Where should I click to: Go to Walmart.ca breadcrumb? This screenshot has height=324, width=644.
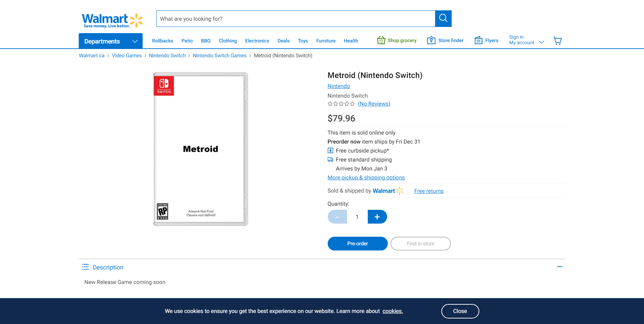coord(92,56)
